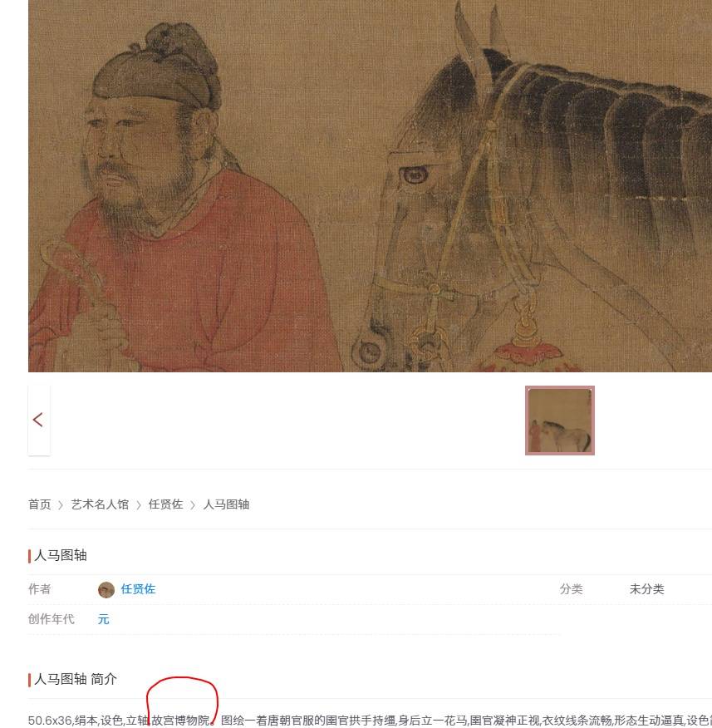Click the 创作年代 field label
Viewport: 712px width, 728px height.
coord(51,619)
